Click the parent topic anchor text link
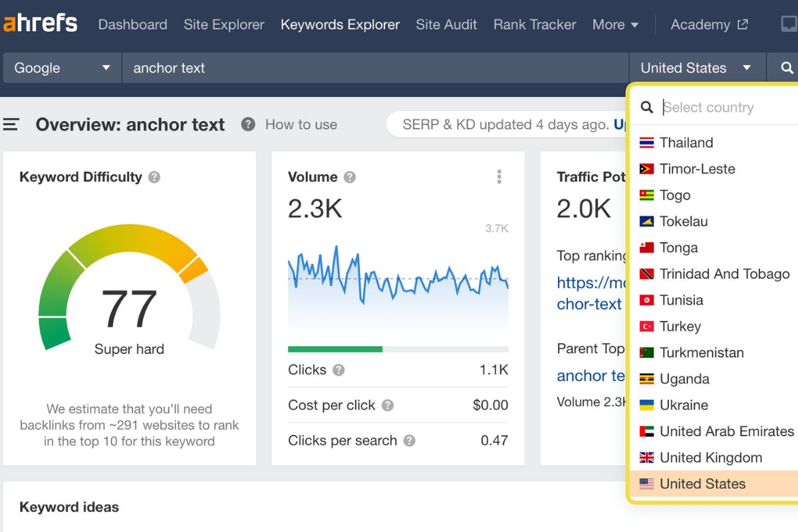 point(592,376)
